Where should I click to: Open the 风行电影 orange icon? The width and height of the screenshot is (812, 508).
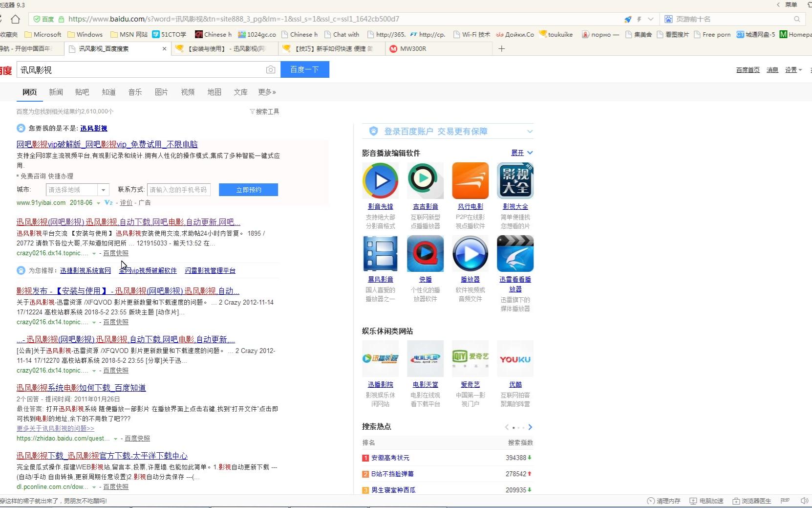tap(470, 180)
